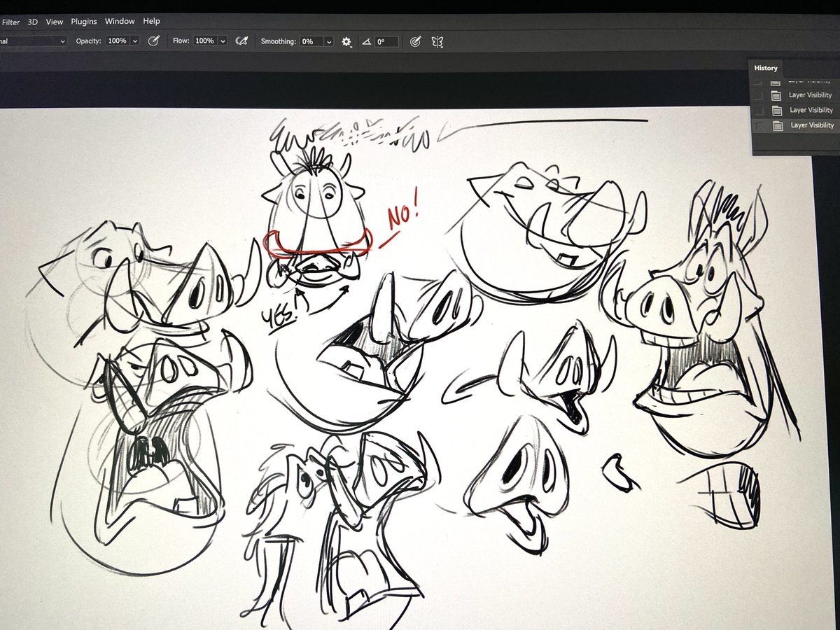Click the Opacity value field
This screenshot has width=840, height=630.
[118, 41]
